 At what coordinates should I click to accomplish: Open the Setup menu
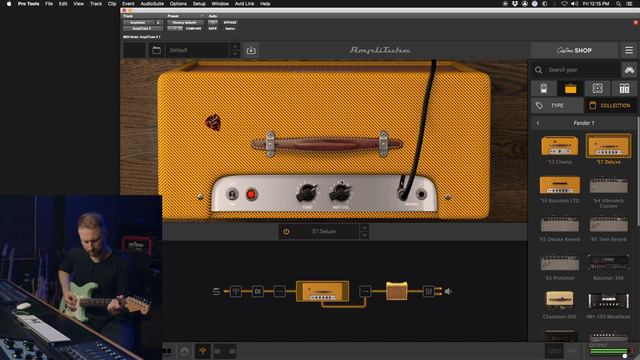point(199,4)
